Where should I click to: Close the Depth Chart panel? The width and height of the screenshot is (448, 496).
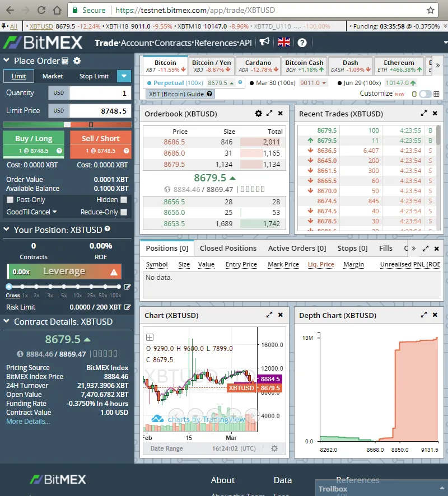click(x=435, y=315)
